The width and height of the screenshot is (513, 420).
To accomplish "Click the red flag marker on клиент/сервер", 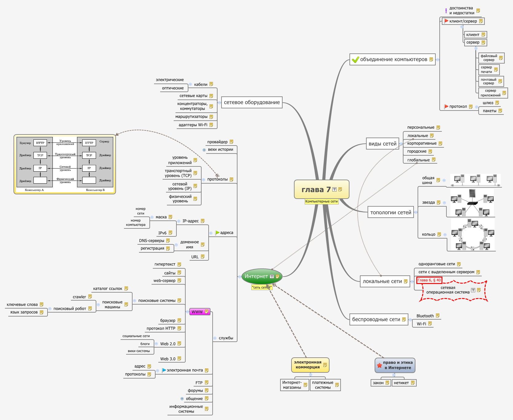I will pyautogui.click(x=446, y=21).
